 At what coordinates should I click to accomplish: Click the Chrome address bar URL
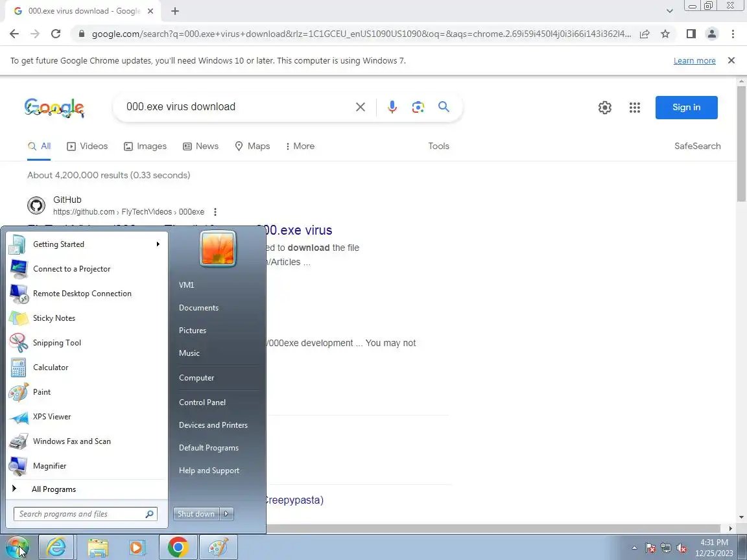coord(361,34)
